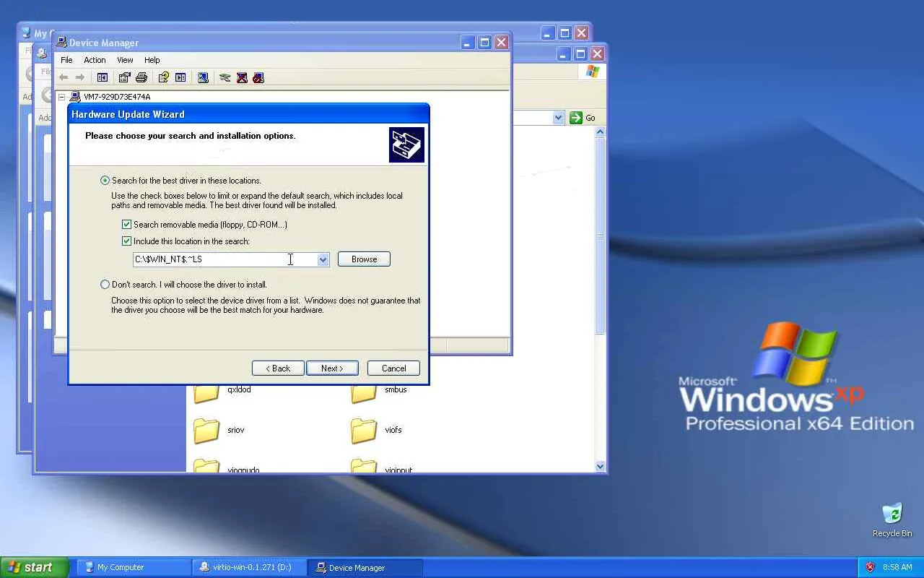Click the security shield tray icon
924x578 pixels.
point(870,567)
